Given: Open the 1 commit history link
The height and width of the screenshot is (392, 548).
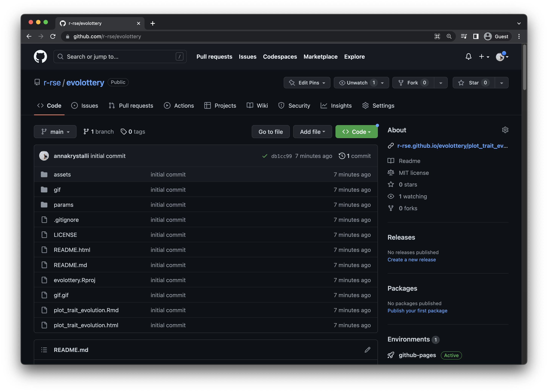Looking at the screenshot, I should pyautogui.click(x=355, y=156).
